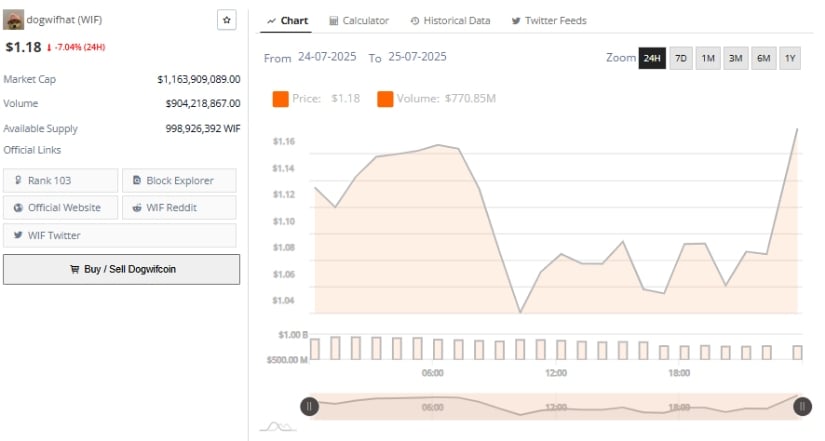This screenshot has width=825, height=441.
Task: Click the To date field 25-07-2025
Action: [417, 57]
